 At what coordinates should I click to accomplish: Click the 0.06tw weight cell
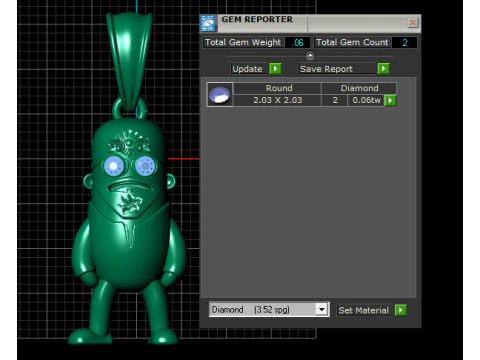tap(366, 100)
